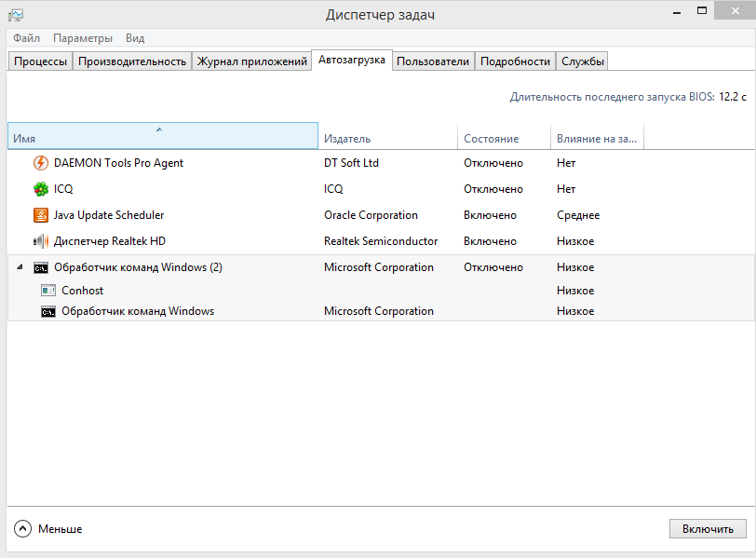
Task: Sort by the Состояние column header
Action: coord(504,138)
